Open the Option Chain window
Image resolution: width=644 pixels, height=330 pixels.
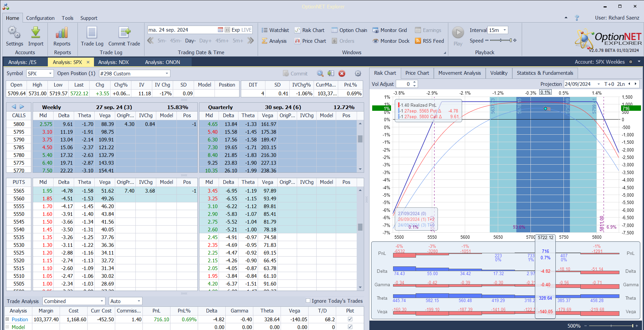point(349,30)
